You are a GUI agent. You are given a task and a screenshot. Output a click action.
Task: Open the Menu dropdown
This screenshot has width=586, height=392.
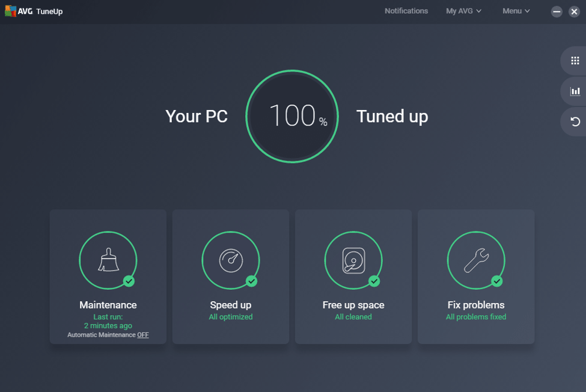point(515,10)
